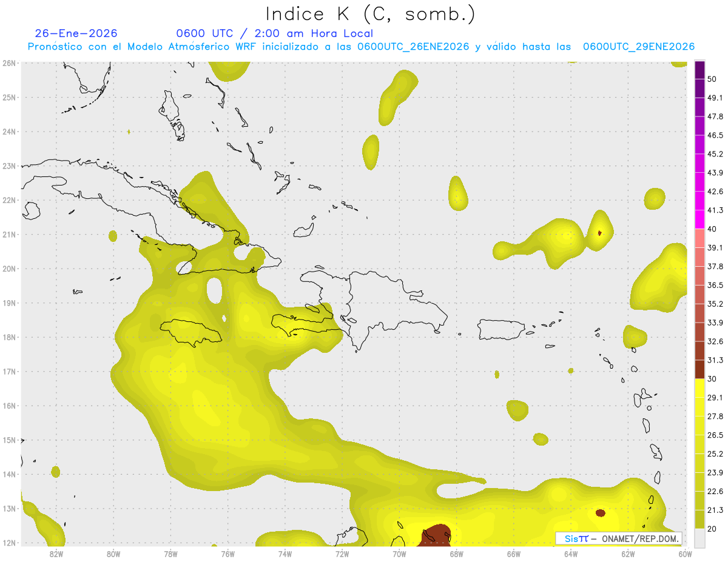Click the gray swatch below 20 on color bar
Screen dimensions: 728x562
coord(699,538)
